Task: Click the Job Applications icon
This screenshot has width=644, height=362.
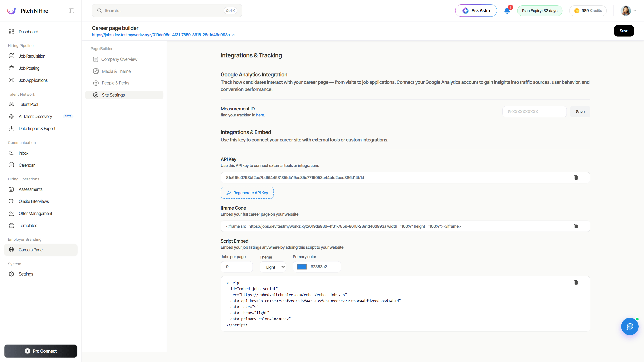Action: (x=11, y=80)
